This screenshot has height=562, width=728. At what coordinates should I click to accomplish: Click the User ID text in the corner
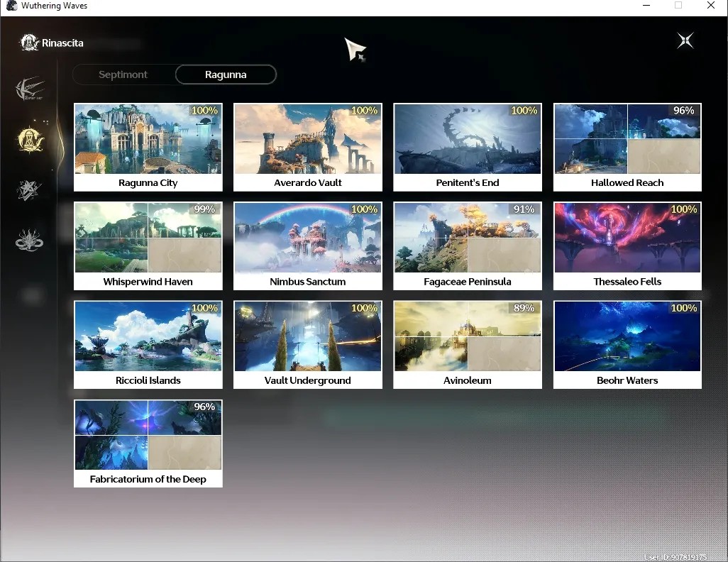pos(675,557)
